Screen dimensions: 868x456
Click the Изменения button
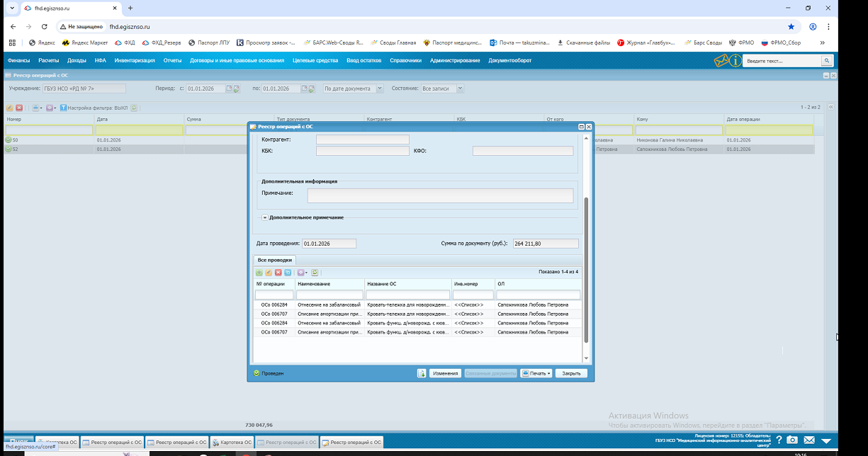(x=445, y=373)
